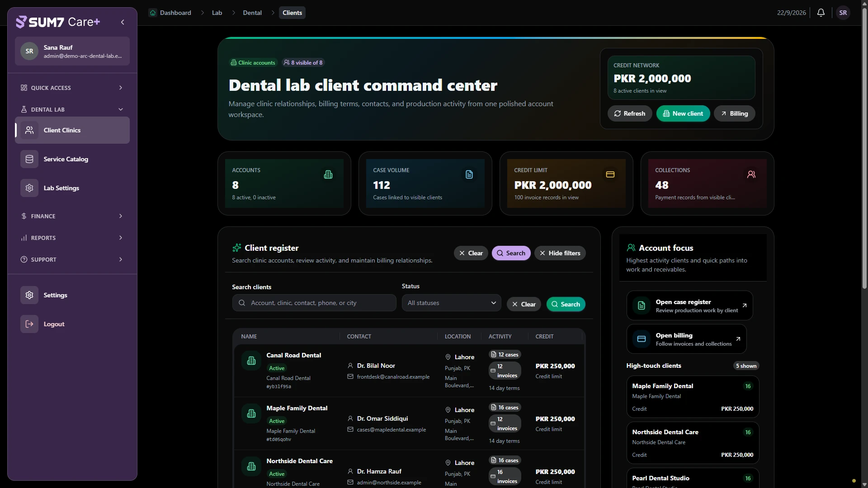868x488 pixels.
Task: Click cases@mapledental.example email
Action: click(x=391, y=430)
